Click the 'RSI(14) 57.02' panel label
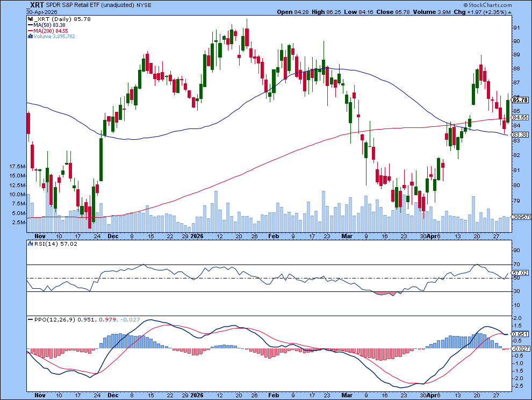The image size is (532, 400). pyautogui.click(x=56, y=244)
